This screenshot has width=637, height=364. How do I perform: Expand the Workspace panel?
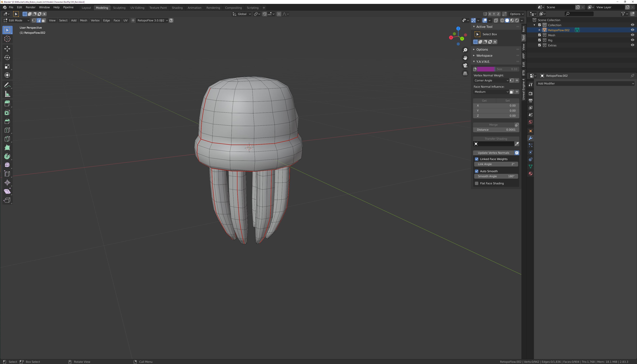484,55
